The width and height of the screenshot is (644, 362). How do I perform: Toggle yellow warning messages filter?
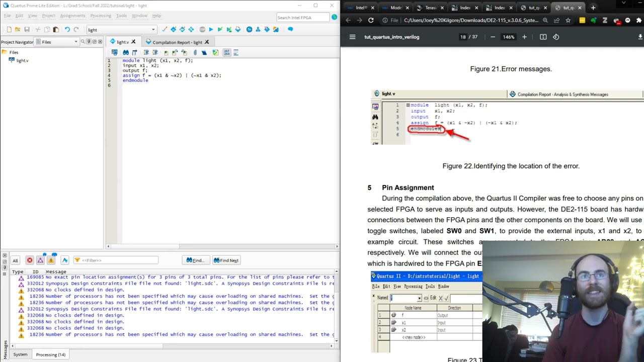[51, 260]
